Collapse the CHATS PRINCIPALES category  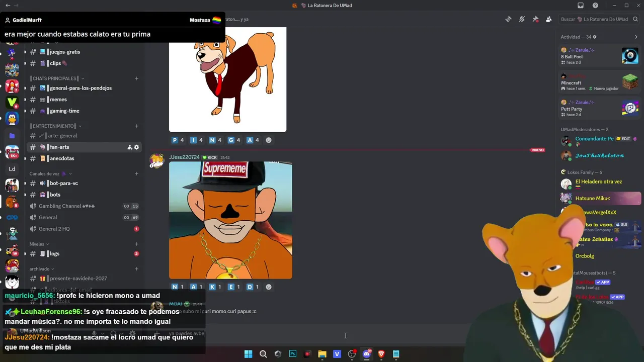point(57,78)
